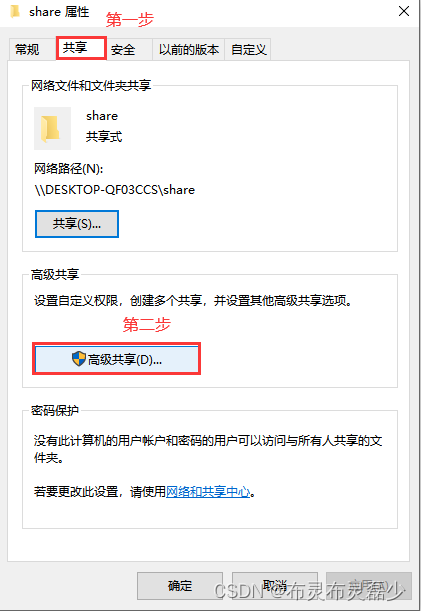Switch to the 自定义 tab
421x611 pixels.
click(x=248, y=50)
